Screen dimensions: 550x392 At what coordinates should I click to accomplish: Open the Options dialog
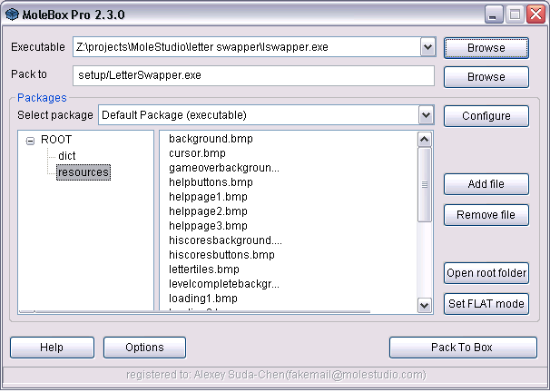pyautogui.click(x=144, y=348)
